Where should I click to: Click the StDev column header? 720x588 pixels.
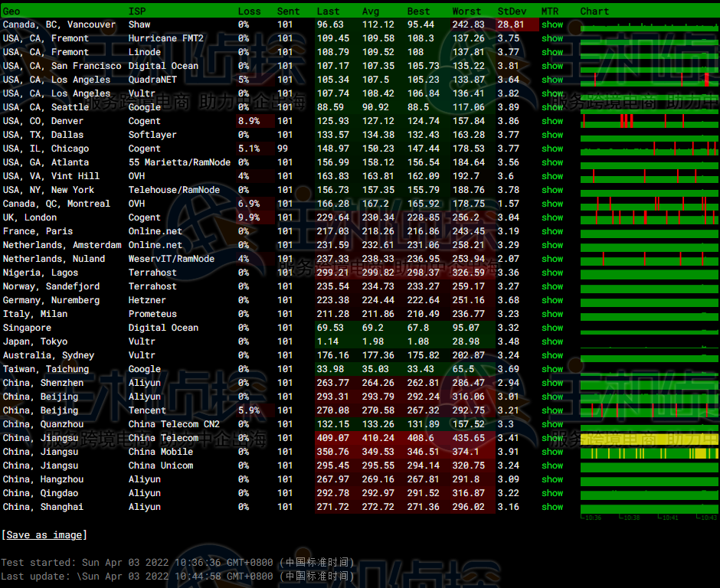tap(511, 11)
